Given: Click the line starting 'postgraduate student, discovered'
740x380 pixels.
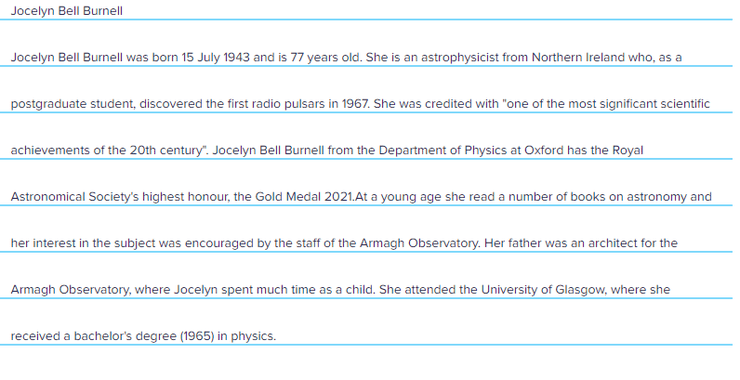Looking at the screenshot, I should tap(360, 104).
